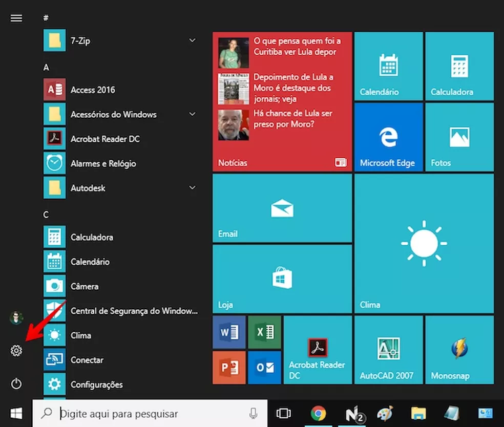Open the Excel tile
Image resolution: width=504 pixels, height=427 pixels.
(265, 332)
